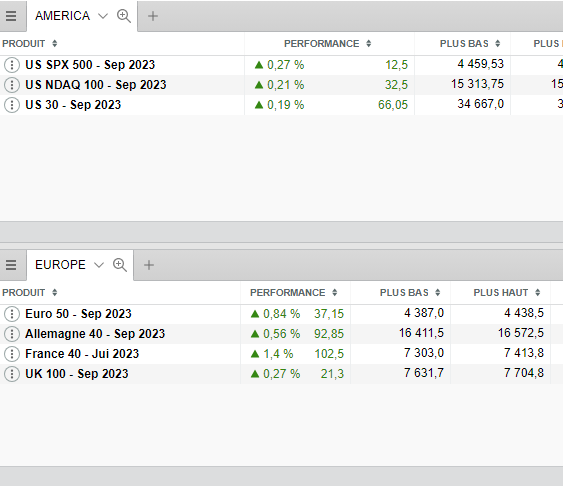Screen dimensions: 563x486
Task: Click the 12,5 points change value
Action: click(397, 65)
